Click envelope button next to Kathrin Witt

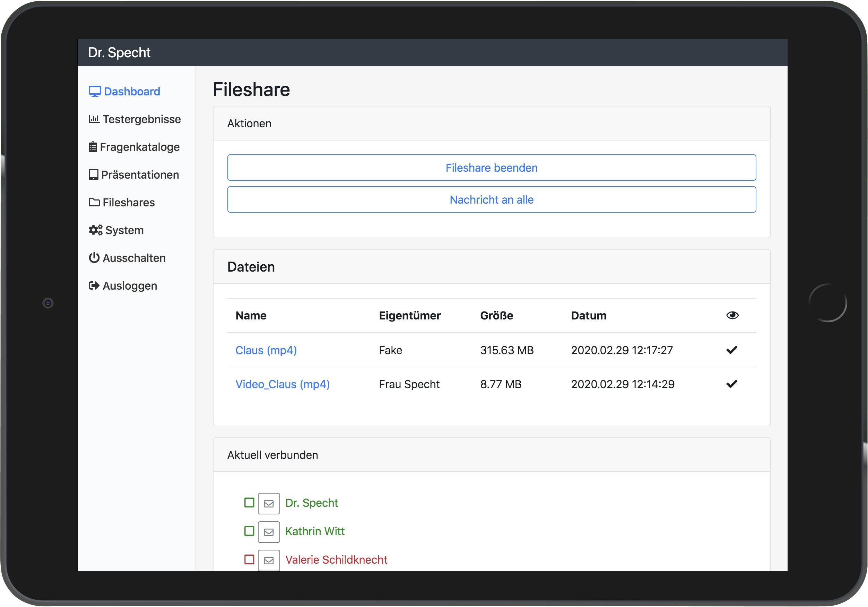point(269,532)
